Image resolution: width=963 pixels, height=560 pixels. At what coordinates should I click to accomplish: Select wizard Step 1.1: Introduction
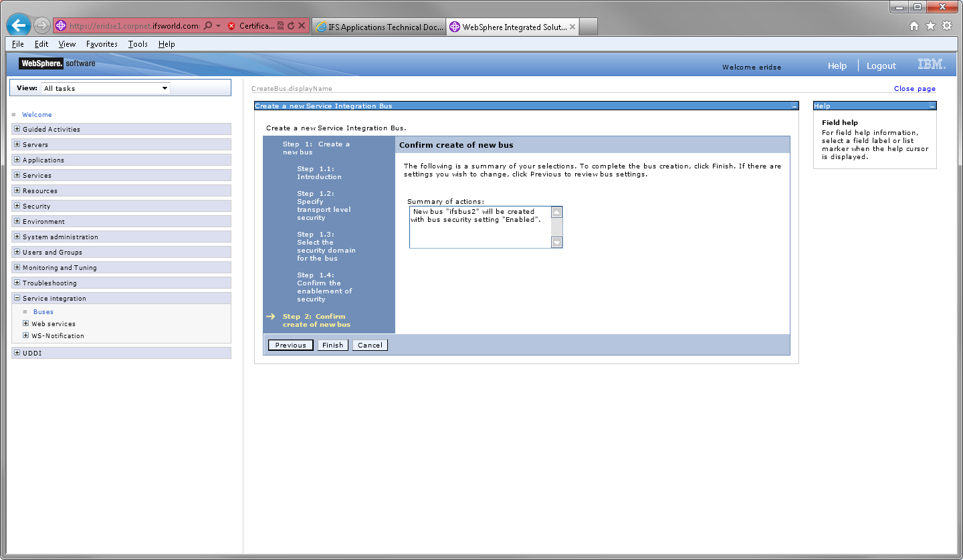[x=319, y=173]
